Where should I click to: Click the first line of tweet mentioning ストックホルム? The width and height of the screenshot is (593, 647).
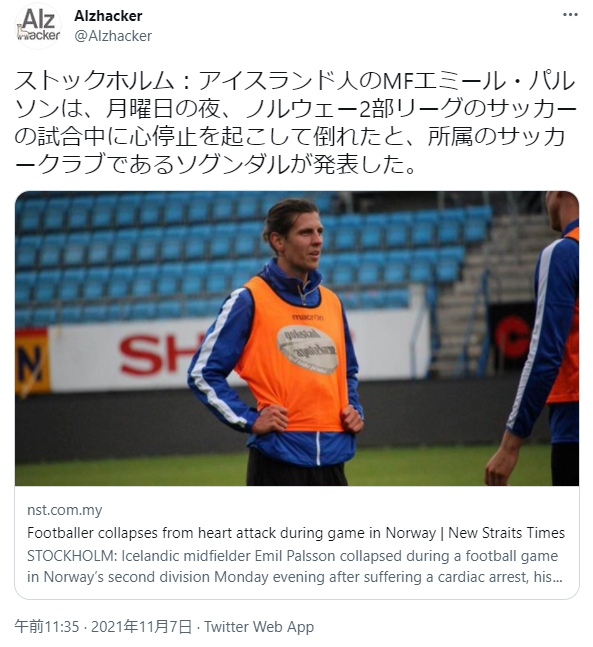click(295, 81)
